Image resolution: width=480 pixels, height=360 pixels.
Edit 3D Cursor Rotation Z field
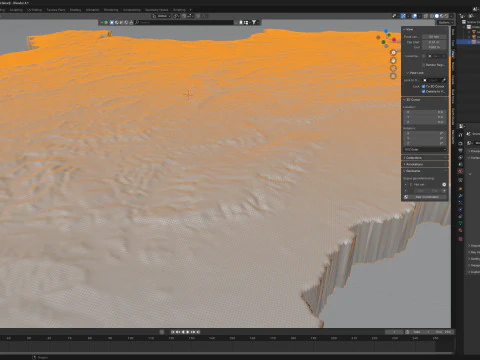pyautogui.click(x=425, y=143)
